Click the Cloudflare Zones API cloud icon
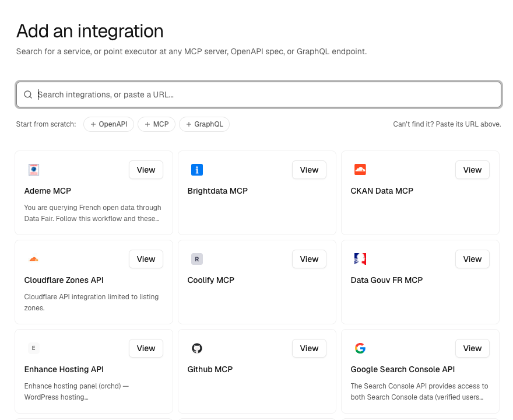 tap(34, 259)
